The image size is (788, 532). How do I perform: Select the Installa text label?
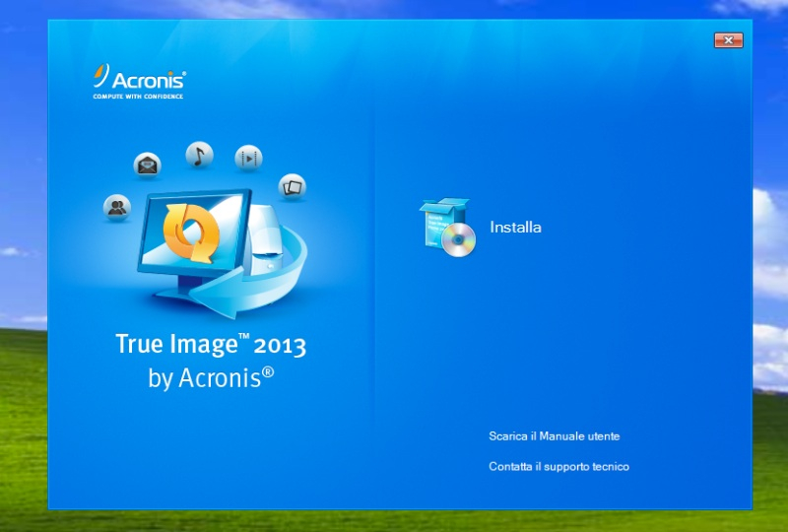pyautogui.click(x=515, y=228)
